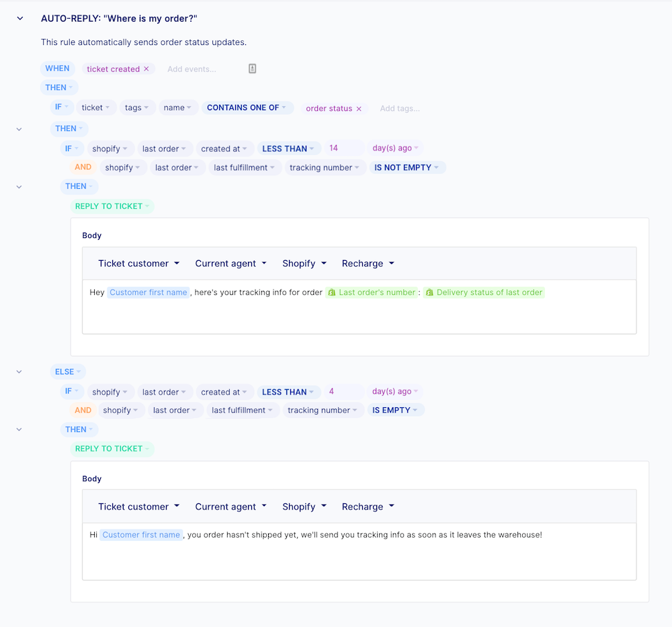This screenshot has width=672, height=627.
Task: Open the IS EMPTY operator dropdown
Action: (x=396, y=411)
